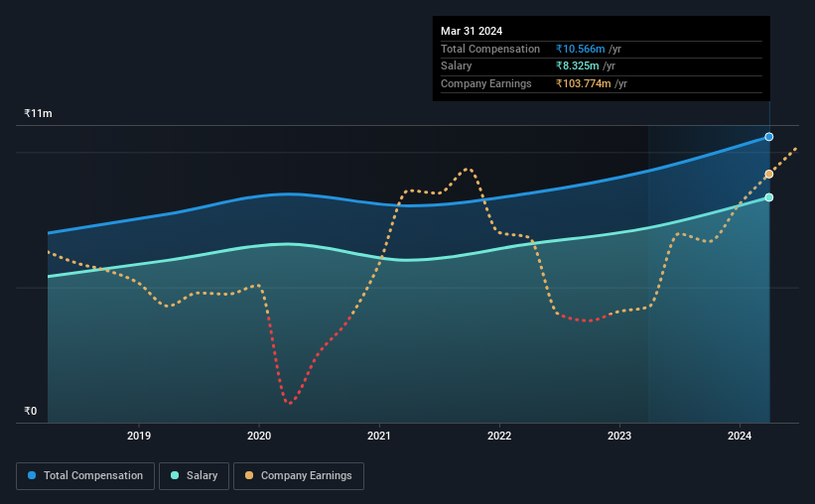Click the Salary label in tooltip

pyautogui.click(x=457, y=66)
